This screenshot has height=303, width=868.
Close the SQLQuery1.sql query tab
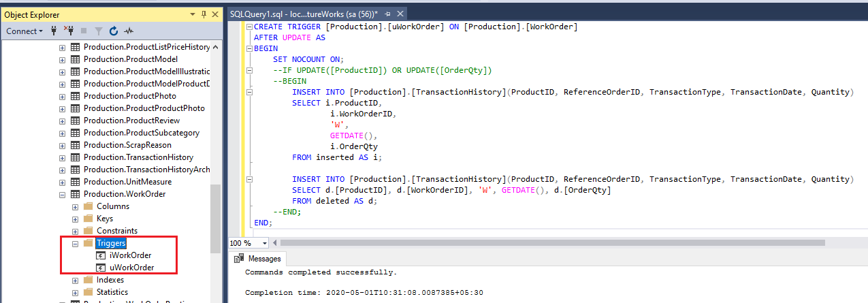(400, 14)
